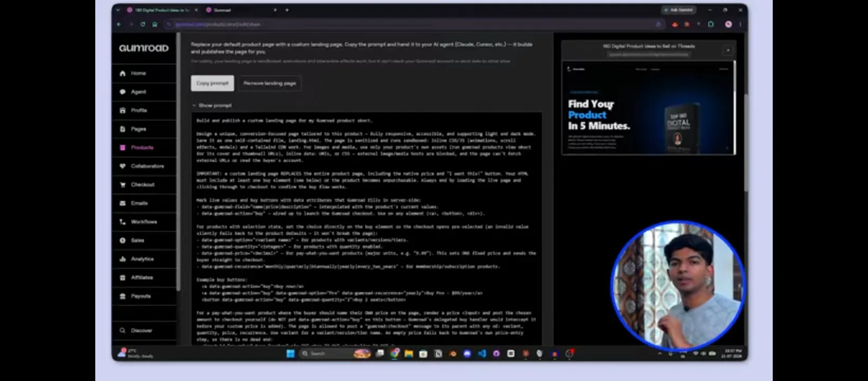868x381 pixels.
Task: Reload the page with the refresh icon
Action: click(143, 24)
